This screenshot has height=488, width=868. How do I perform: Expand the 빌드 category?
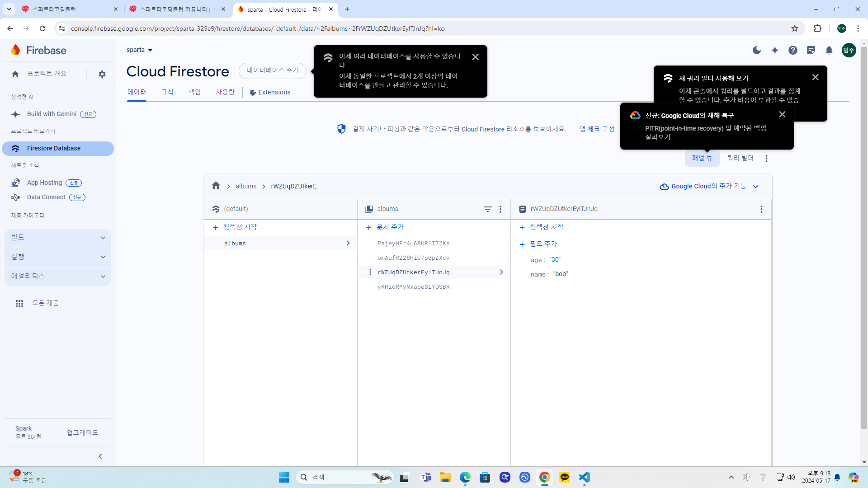pyautogui.click(x=58, y=238)
